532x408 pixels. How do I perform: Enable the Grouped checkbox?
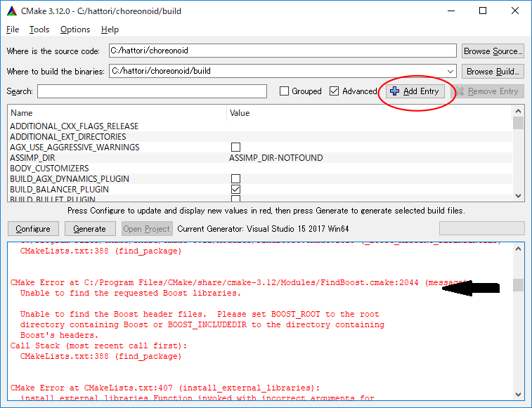coord(284,91)
